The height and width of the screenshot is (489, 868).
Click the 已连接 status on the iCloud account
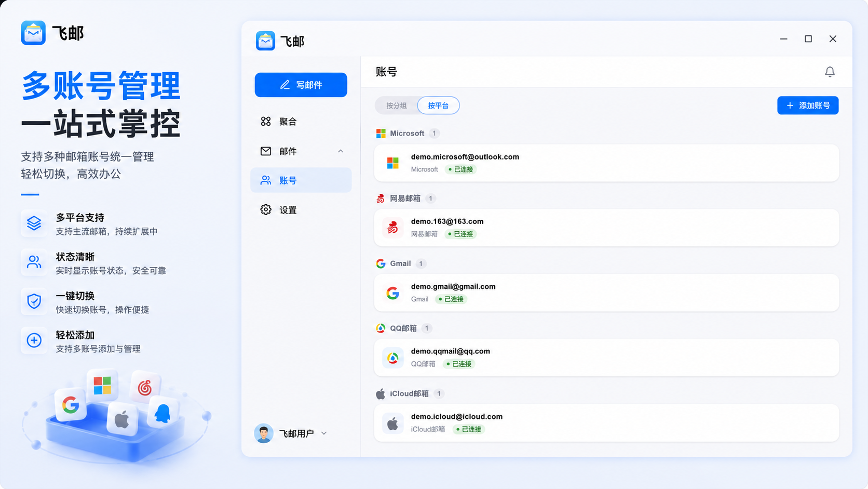point(469,429)
